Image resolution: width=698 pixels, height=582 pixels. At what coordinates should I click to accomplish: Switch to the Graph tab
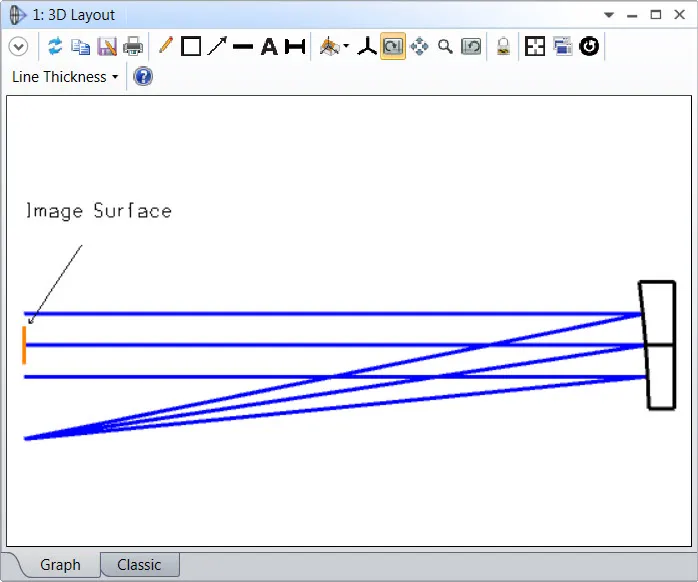click(60, 565)
